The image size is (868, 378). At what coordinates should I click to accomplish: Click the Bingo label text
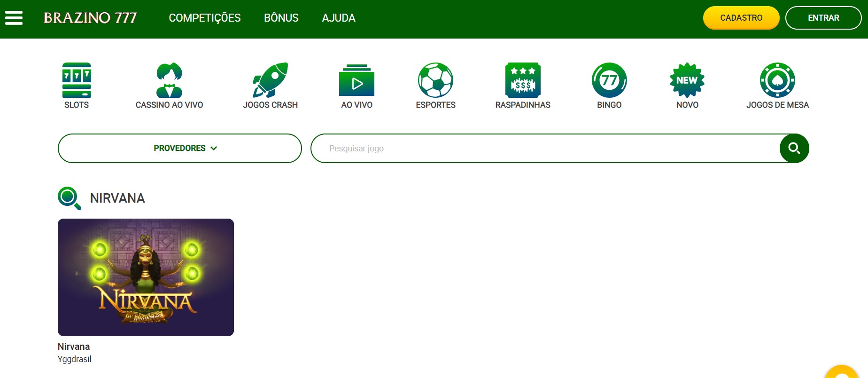[609, 105]
